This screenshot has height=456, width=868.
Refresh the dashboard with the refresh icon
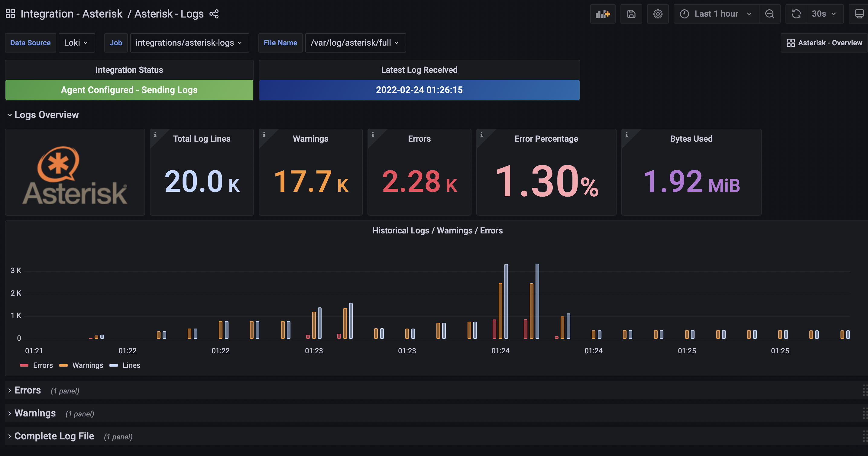pos(796,14)
